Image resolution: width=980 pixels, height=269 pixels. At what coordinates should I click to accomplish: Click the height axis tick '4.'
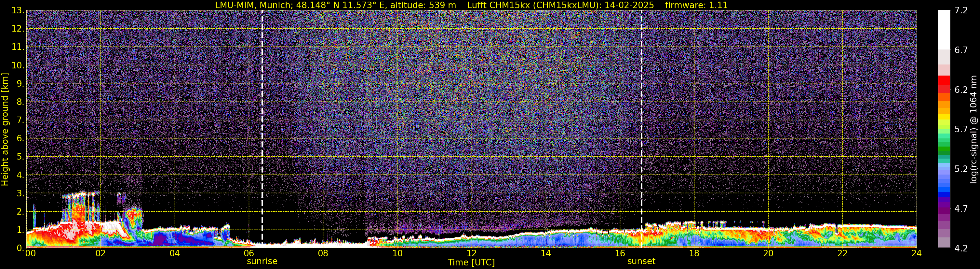pyautogui.click(x=20, y=175)
